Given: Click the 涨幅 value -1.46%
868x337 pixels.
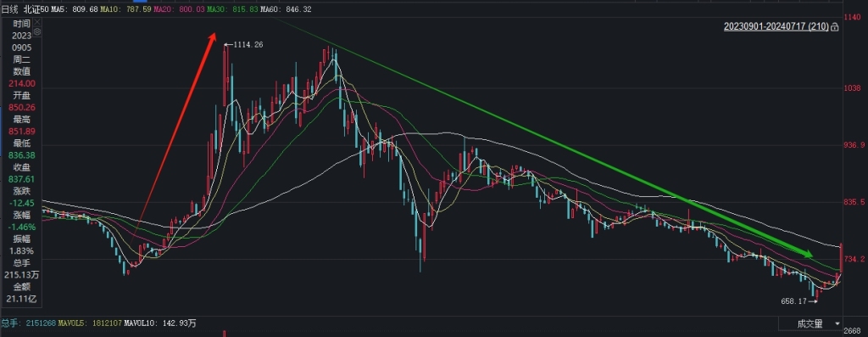Looking at the screenshot, I should [x=22, y=227].
